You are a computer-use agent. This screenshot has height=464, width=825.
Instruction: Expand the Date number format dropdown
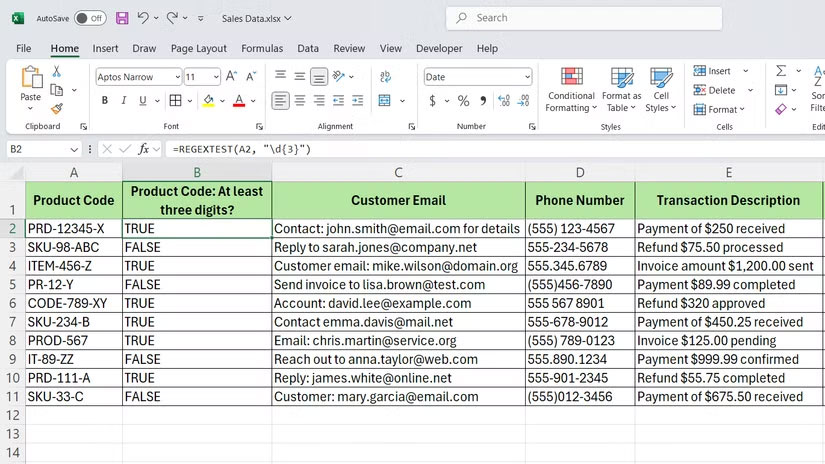(x=527, y=77)
